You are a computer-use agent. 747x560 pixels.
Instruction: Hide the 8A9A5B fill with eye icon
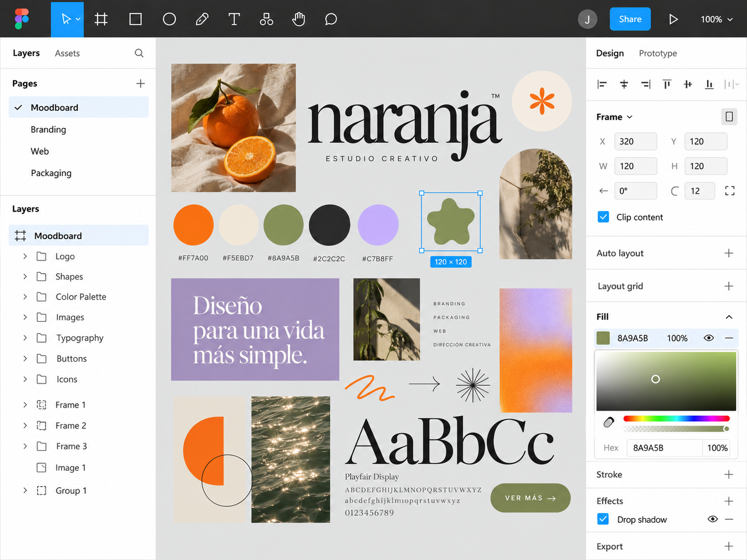[709, 338]
